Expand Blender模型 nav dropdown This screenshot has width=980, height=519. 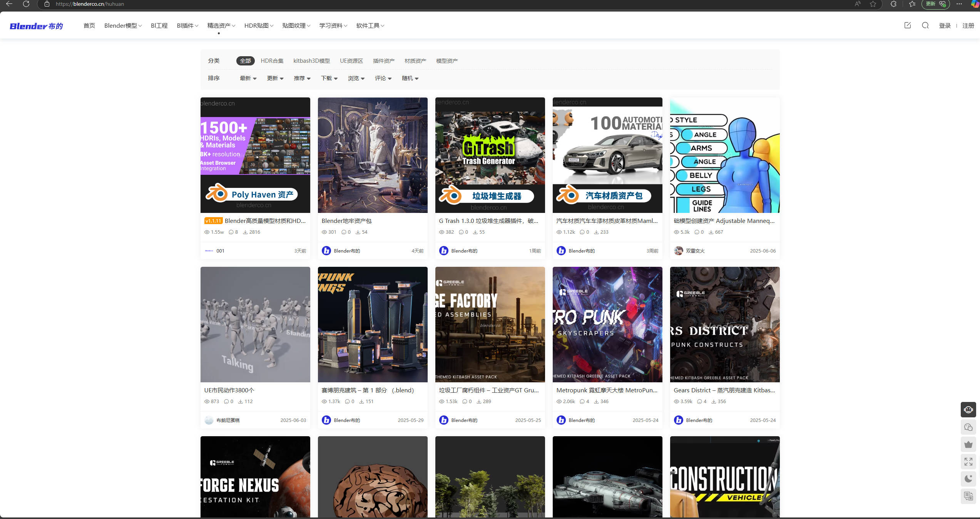[123, 25]
